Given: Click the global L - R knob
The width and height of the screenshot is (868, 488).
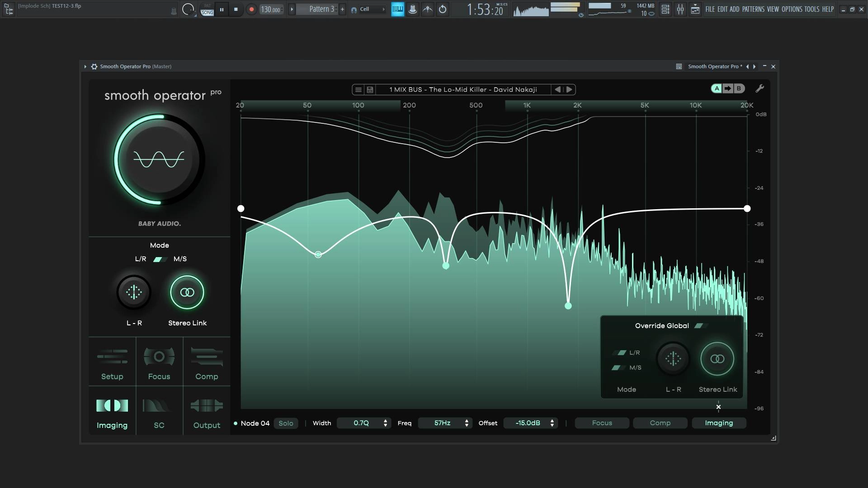Looking at the screenshot, I should (134, 292).
